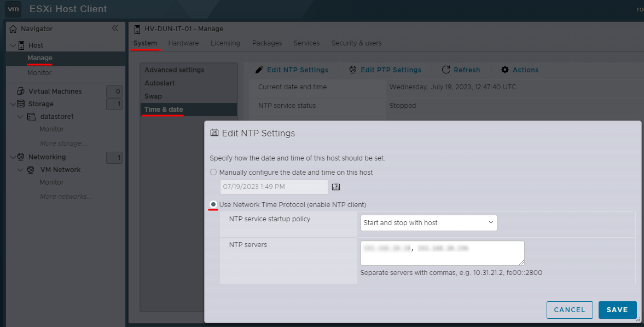Click the Refresh circular arrow icon
Screen dimensions: 644x327
pyautogui.click(x=445, y=70)
